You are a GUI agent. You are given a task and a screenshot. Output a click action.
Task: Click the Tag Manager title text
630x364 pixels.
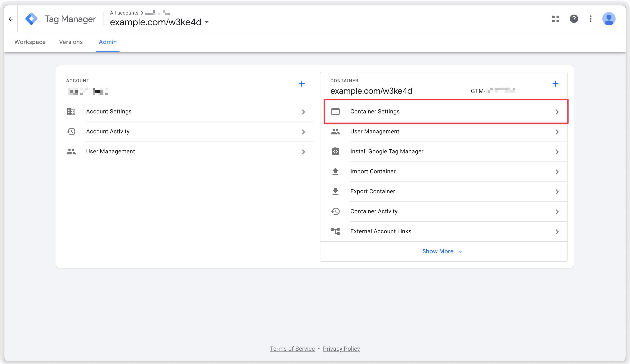(x=70, y=19)
